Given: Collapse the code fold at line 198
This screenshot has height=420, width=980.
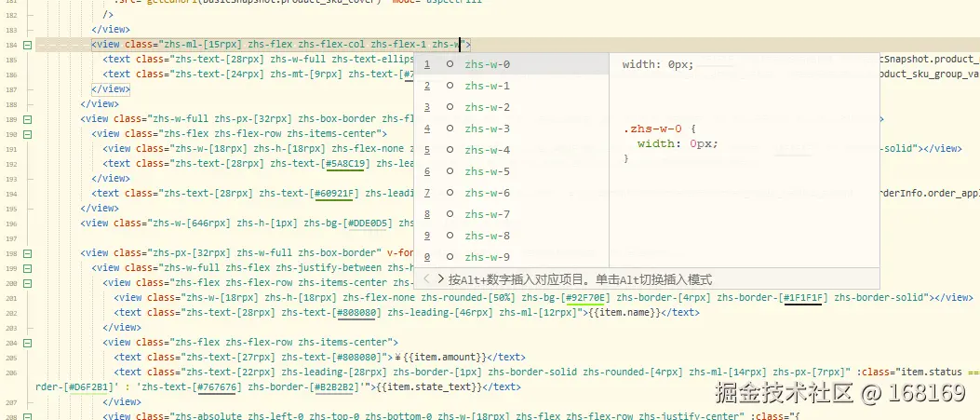Looking at the screenshot, I should [x=27, y=253].
